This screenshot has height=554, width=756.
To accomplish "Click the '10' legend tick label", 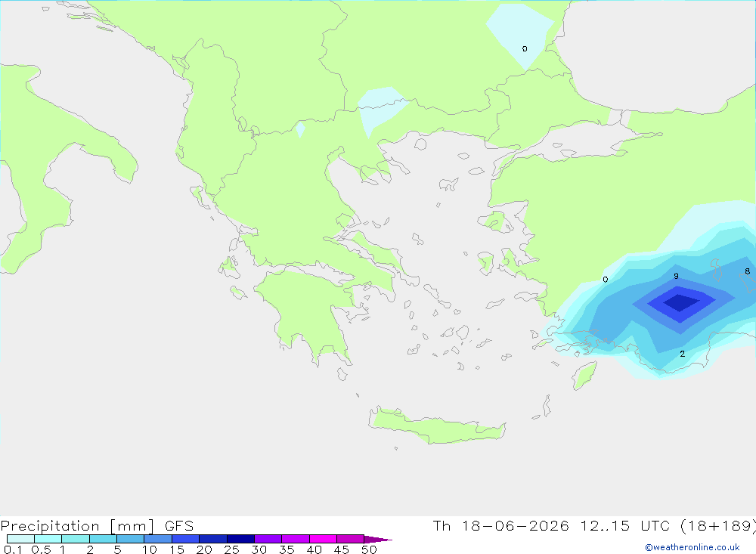I will tap(150, 549).
